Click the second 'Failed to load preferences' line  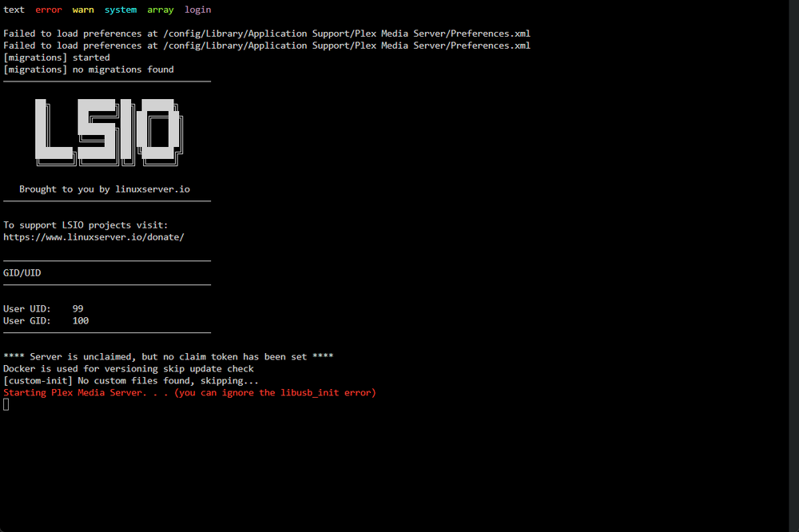click(x=267, y=46)
